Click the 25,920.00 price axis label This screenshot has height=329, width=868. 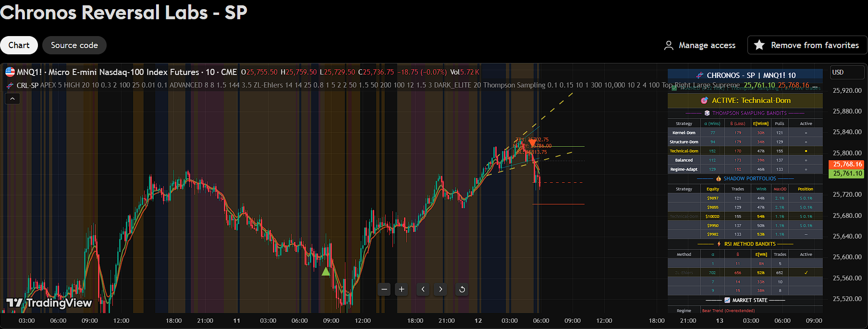tap(847, 90)
